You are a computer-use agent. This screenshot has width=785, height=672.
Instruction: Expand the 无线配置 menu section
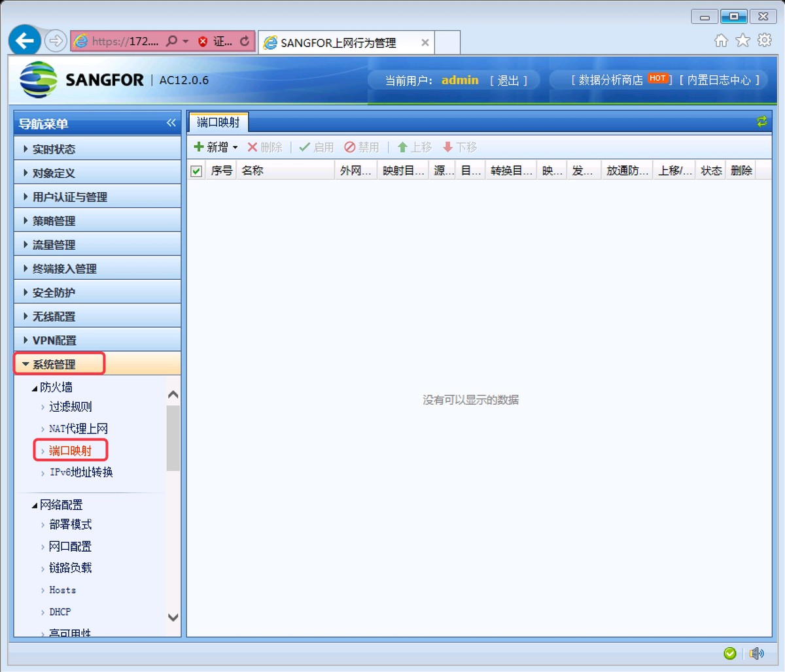97,316
